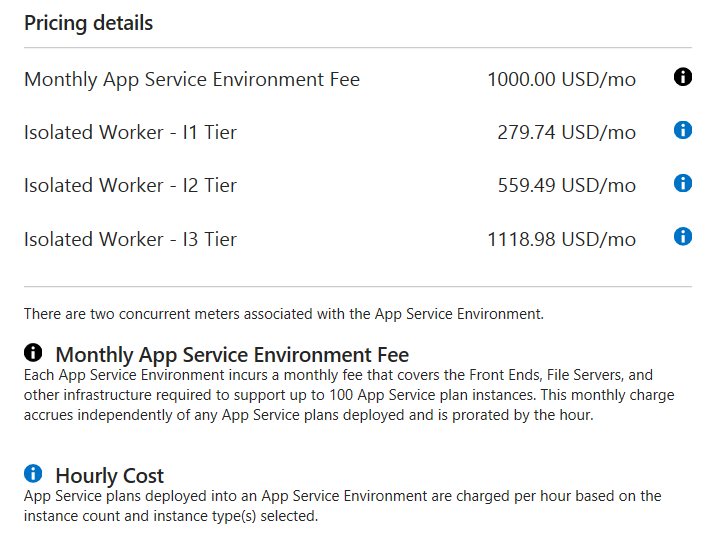Open the info icon beside 559.49 USD/mo
Screen dimensions: 711x539
tap(683, 183)
